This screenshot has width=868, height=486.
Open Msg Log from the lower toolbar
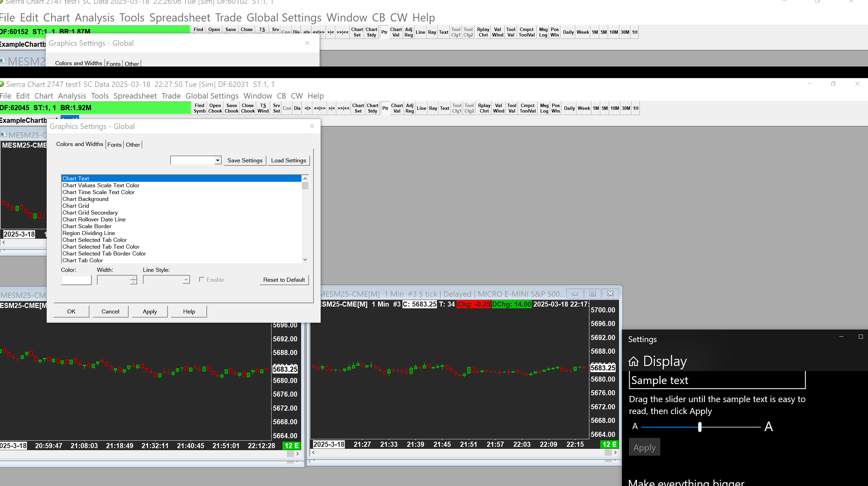point(544,108)
